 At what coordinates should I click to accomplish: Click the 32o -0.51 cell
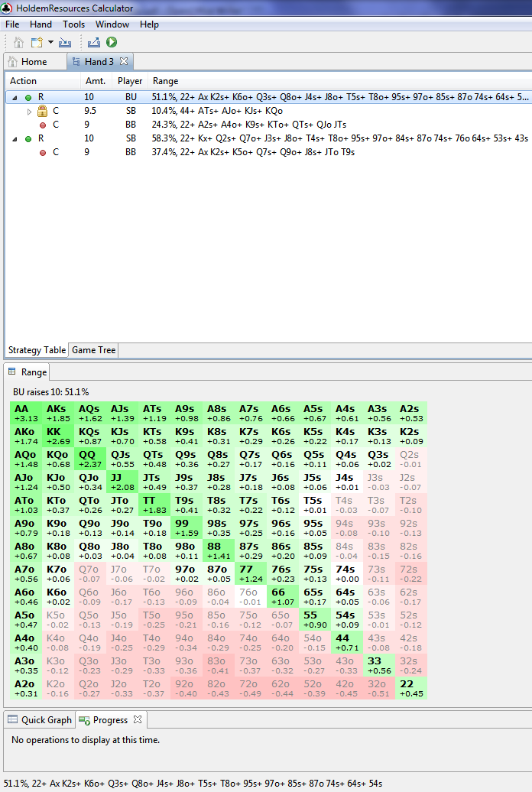pos(379,688)
